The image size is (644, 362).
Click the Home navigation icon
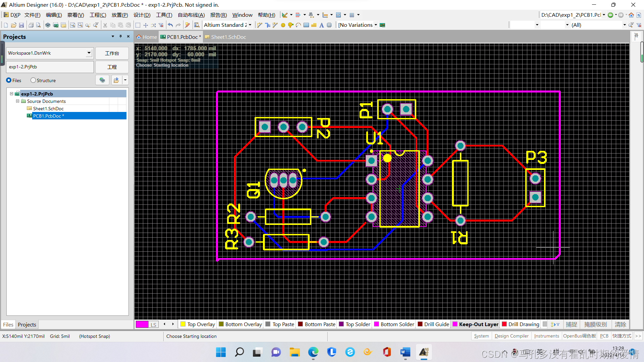[x=631, y=15]
